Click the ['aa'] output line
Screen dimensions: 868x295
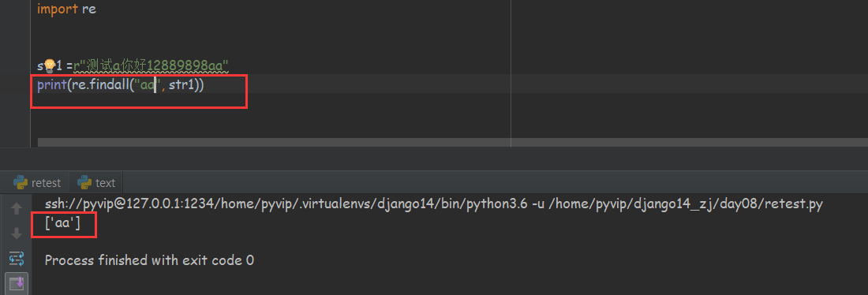click(x=64, y=223)
